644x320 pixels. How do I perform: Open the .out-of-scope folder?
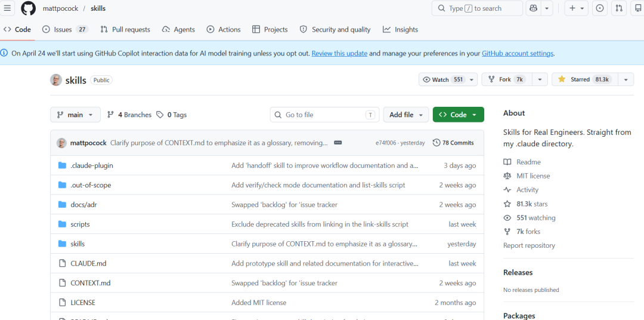click(x=91, y=185)
